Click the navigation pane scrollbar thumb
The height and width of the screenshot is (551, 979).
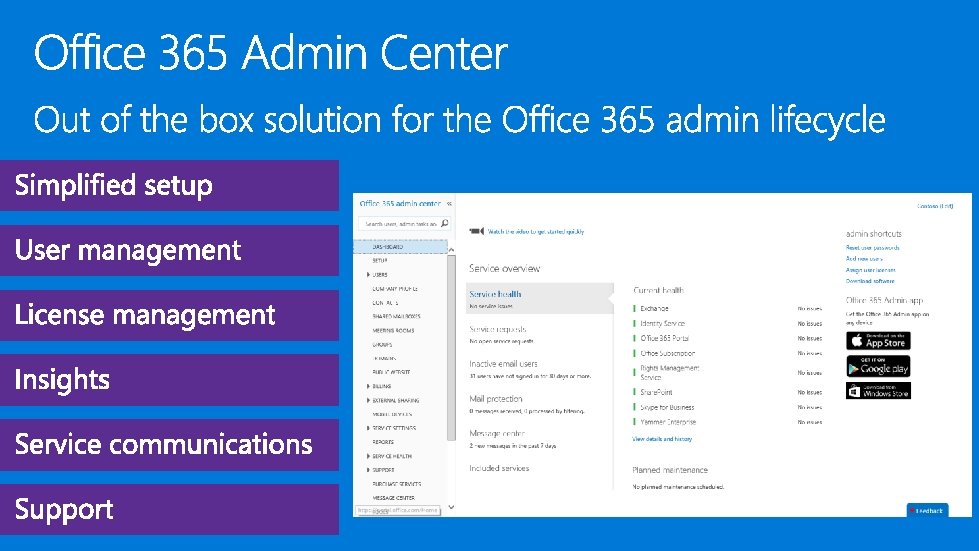(451, 348)
